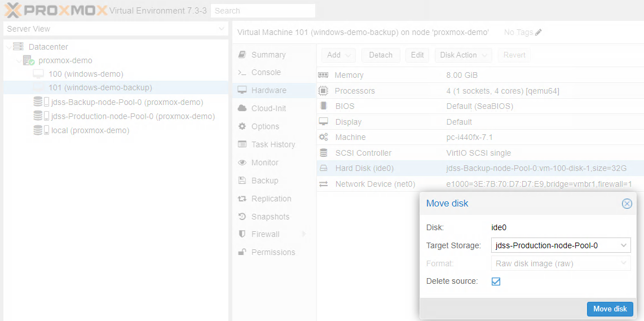Click the Machine gears icon
644x321 pixels.
[x=324, y=137]
